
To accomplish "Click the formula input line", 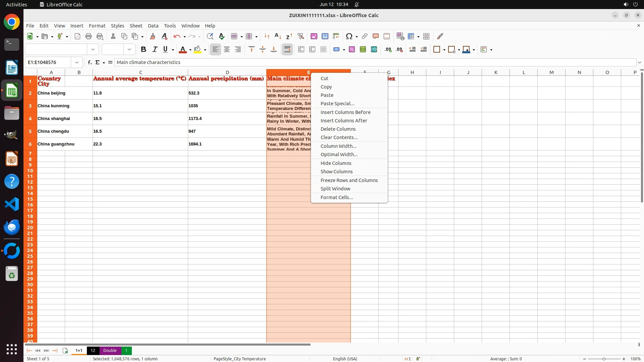I will 369,62.
